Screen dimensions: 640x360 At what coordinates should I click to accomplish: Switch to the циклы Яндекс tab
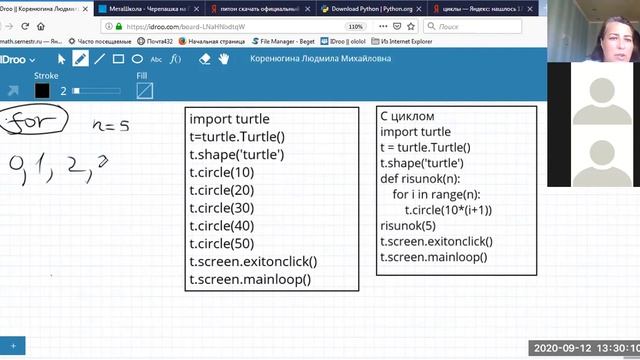click(483, 9)
